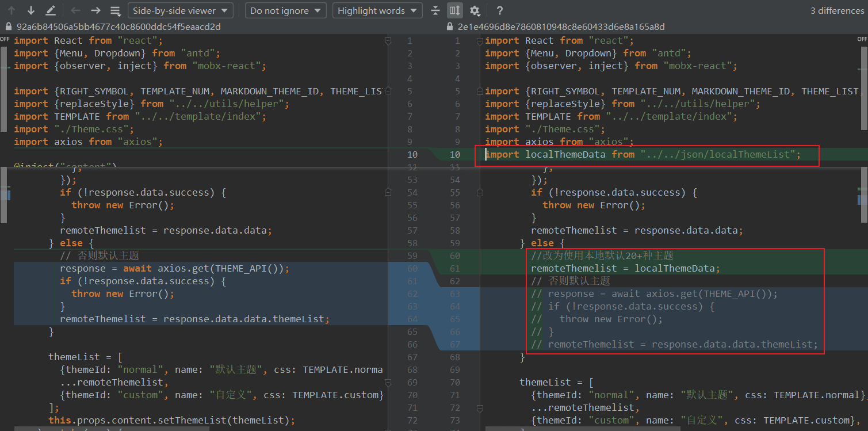Click right pane line number 10 in gutter
Screen dimensions: 868x431
[x=455, y=154]
